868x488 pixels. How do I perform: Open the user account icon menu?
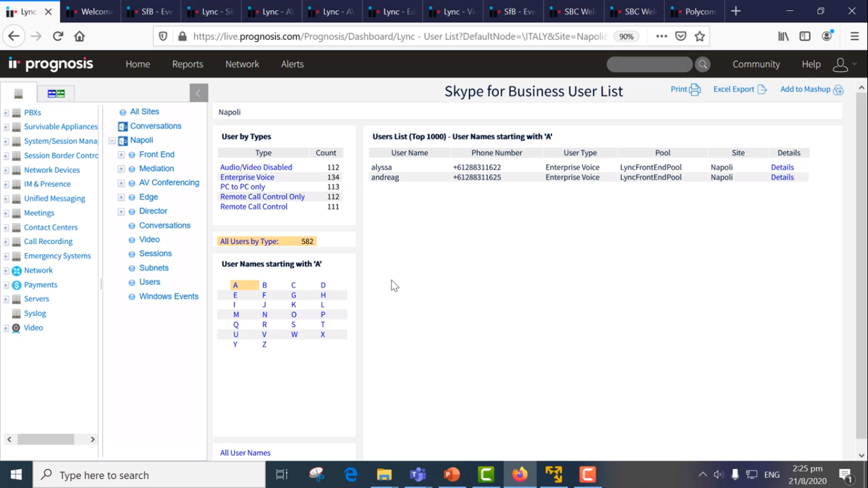coord(841,64)
